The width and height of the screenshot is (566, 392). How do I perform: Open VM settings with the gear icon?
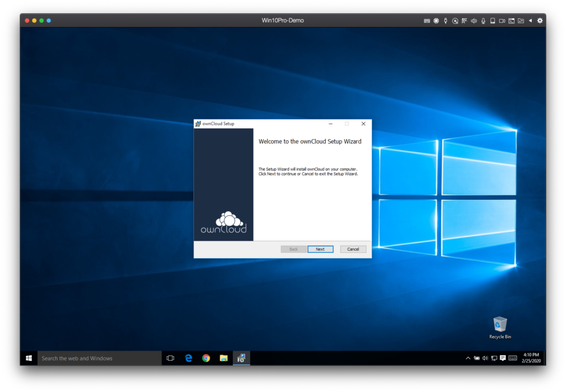tap(539, 20)
